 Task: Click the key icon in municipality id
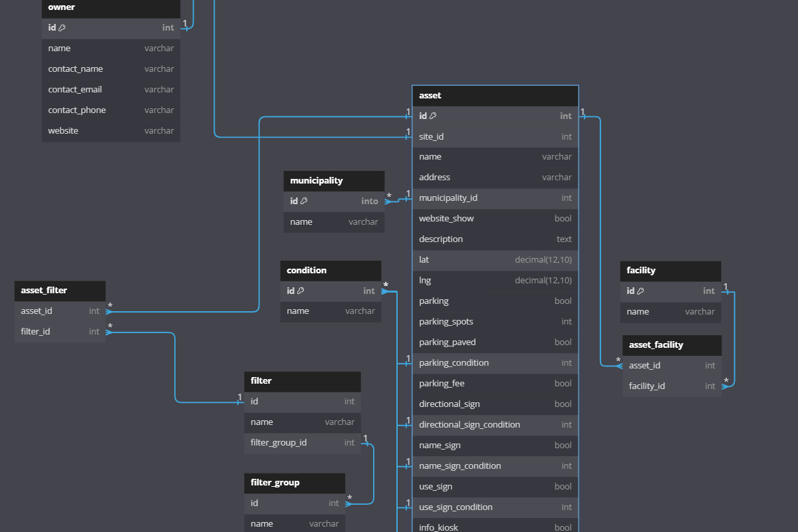(x=304, y=201)
